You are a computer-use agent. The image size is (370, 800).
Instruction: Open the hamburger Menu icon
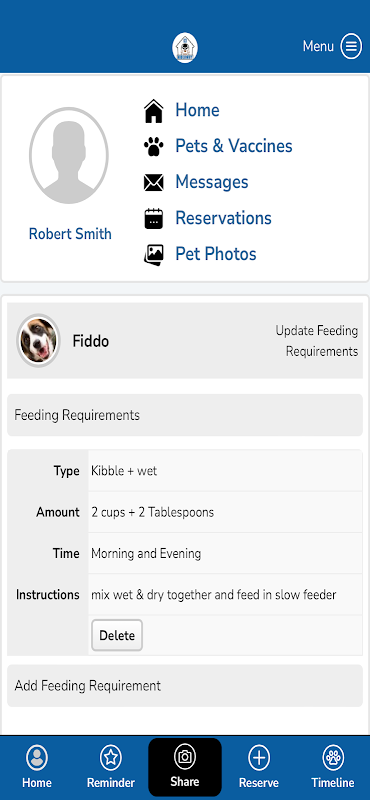(351, 46)
